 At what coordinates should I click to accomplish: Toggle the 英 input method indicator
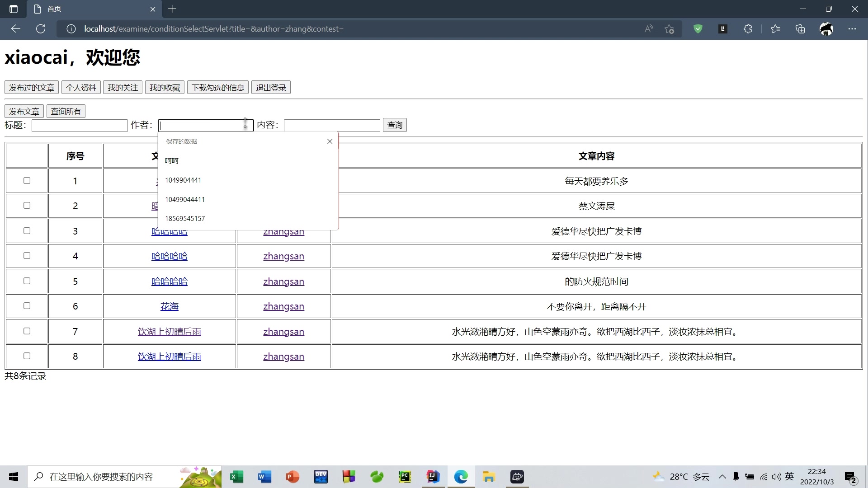789,476
